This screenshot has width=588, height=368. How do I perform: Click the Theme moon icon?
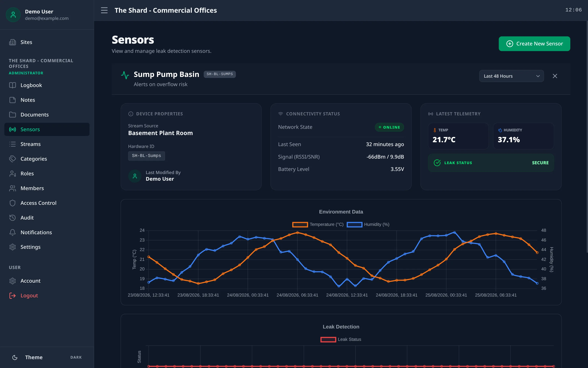point(15,357)
